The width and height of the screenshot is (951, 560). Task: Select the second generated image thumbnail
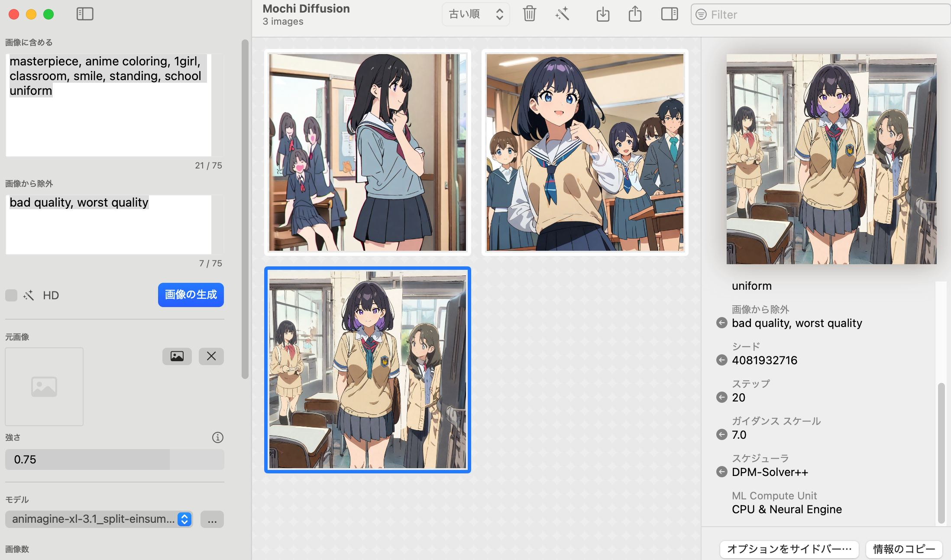tap(585, 152)
